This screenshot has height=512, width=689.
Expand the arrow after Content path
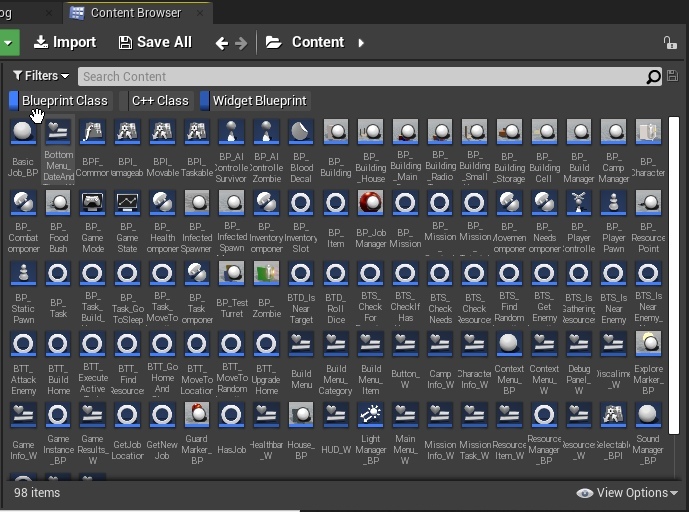(x=361, y=43)
